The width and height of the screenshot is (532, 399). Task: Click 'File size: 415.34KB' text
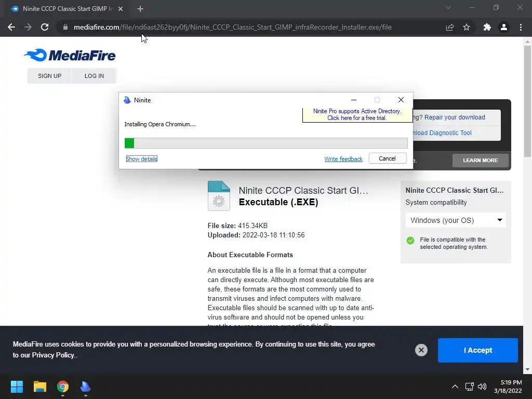(237, 225)
